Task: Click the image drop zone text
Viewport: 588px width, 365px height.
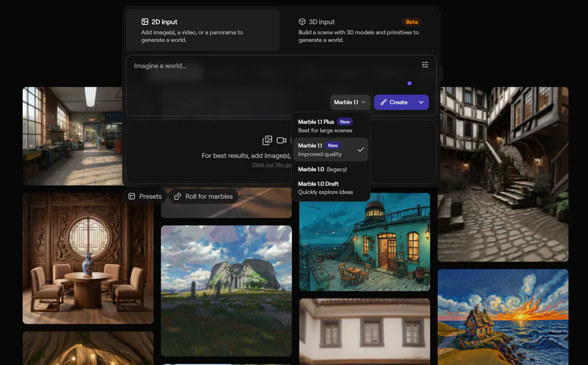Action: click(x=246, y=156)
